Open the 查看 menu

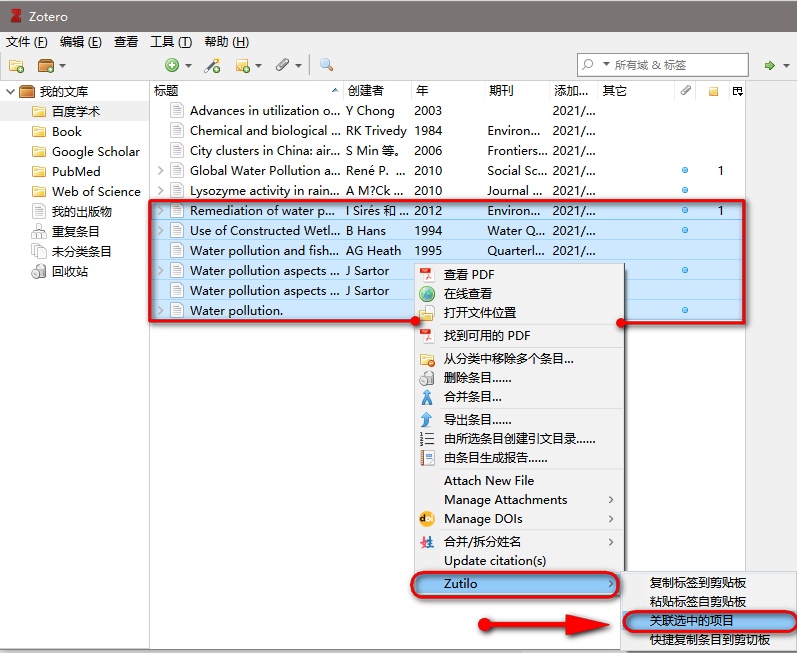click(126, 42)
